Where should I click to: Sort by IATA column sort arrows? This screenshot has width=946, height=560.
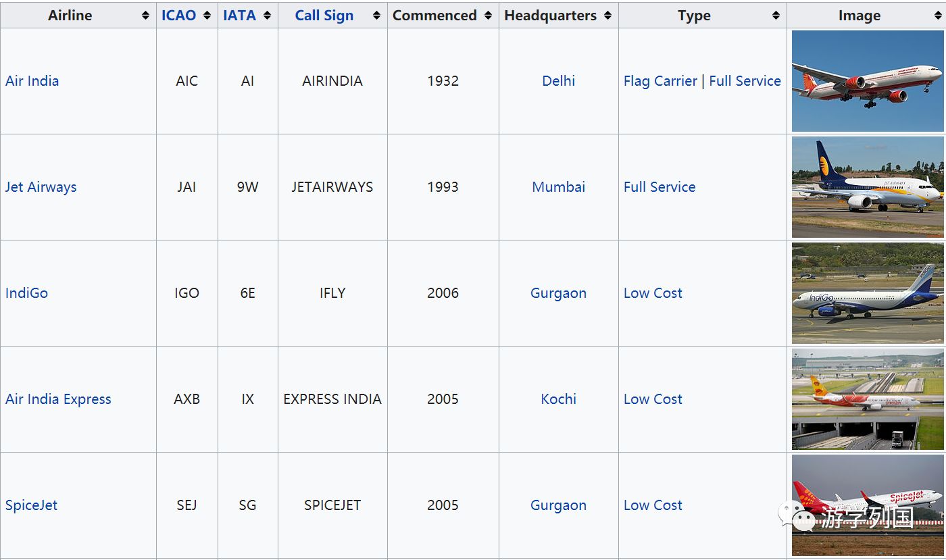(267, 16)
